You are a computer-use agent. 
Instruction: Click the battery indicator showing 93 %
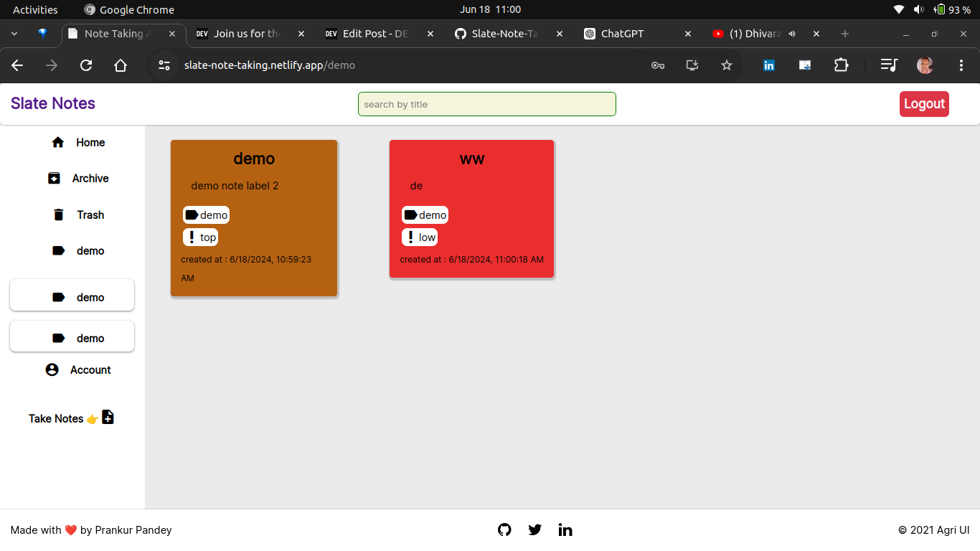point(952,9)
